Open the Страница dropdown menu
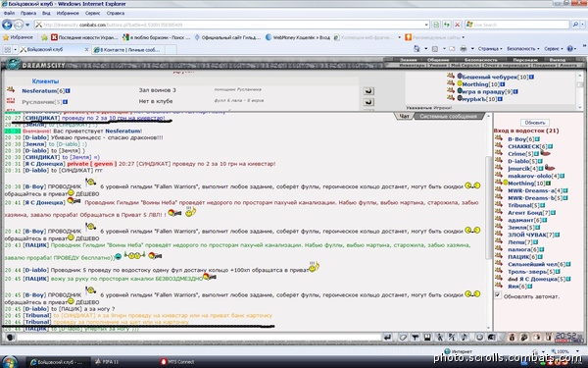The image size is (588, 368). [x=490, y=49]
